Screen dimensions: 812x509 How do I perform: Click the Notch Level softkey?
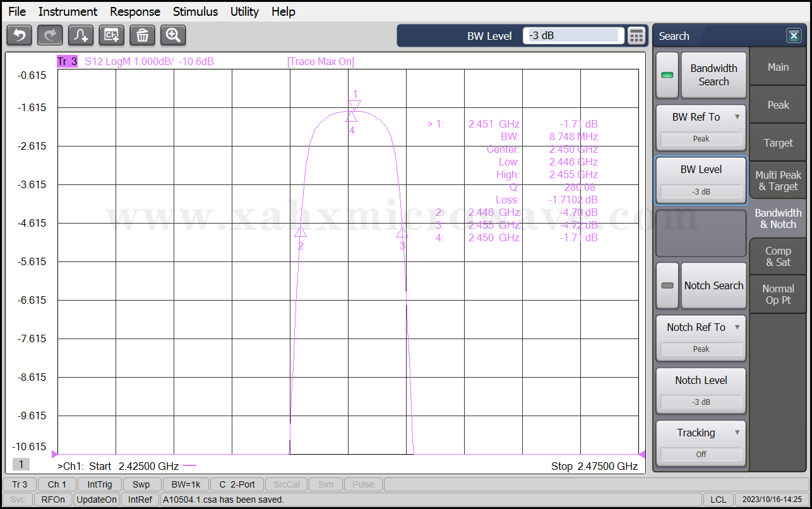pos(701,391)
